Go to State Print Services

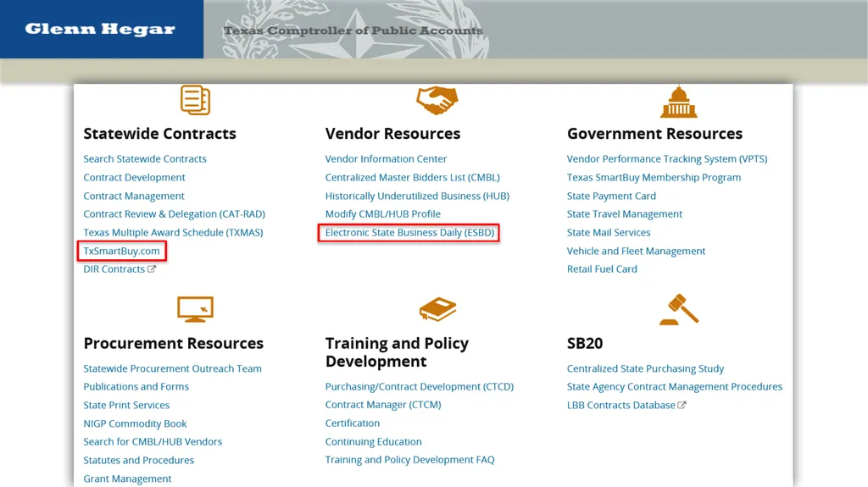pyautogui.click(x=127, y=405)
